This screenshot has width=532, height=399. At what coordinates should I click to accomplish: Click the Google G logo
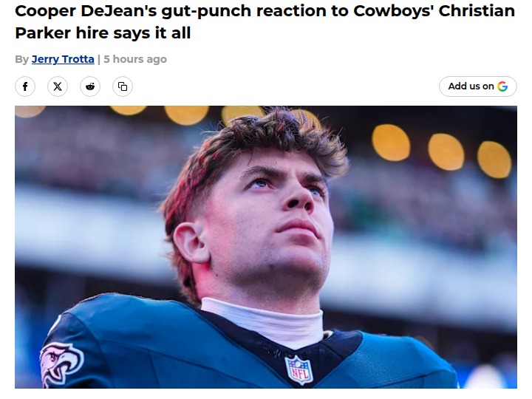(502, 86)
